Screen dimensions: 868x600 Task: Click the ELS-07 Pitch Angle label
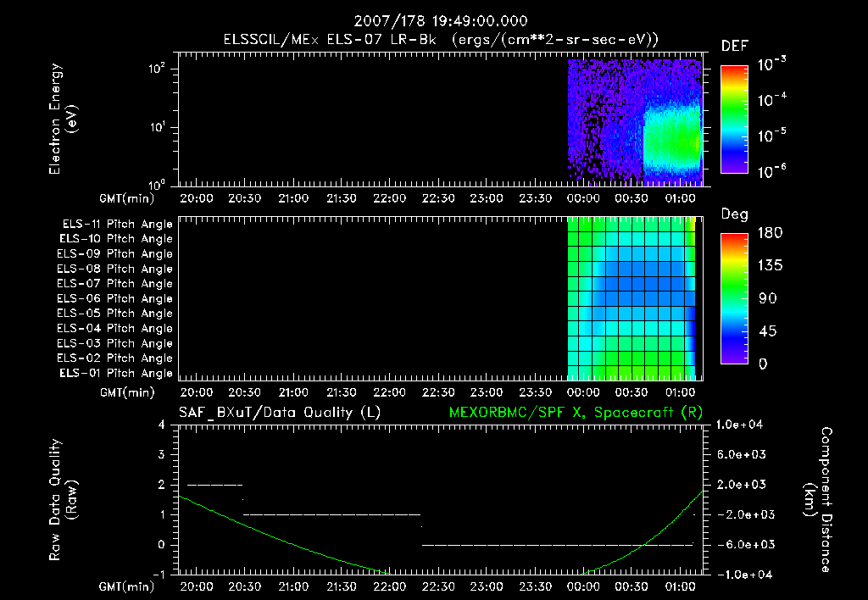pos(115,283)
